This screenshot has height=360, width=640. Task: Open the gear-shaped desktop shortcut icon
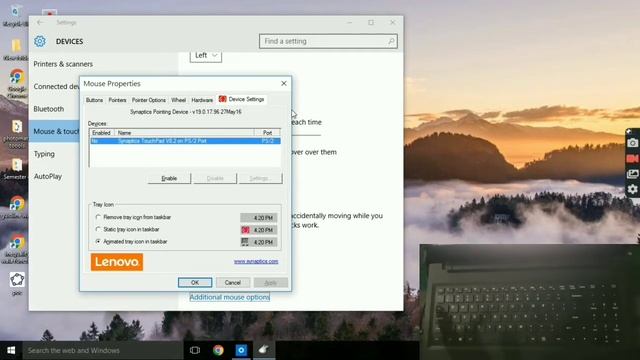click(17, 283)
